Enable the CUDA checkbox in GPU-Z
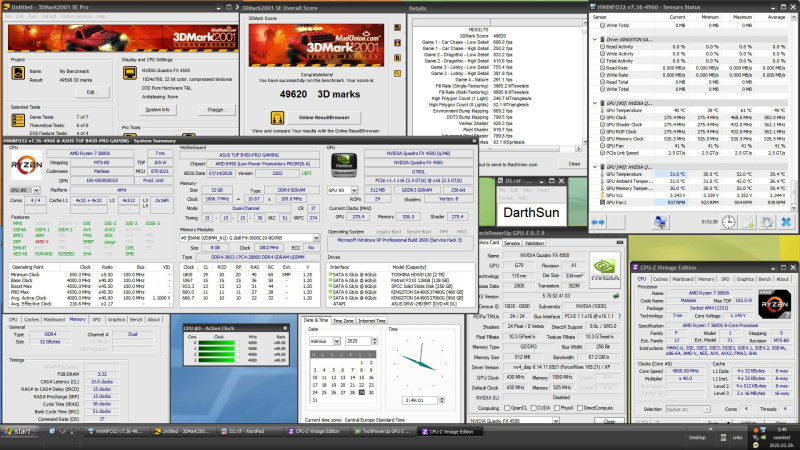The width and height of the screenshot is (800, 450). (x=533, y=408)
